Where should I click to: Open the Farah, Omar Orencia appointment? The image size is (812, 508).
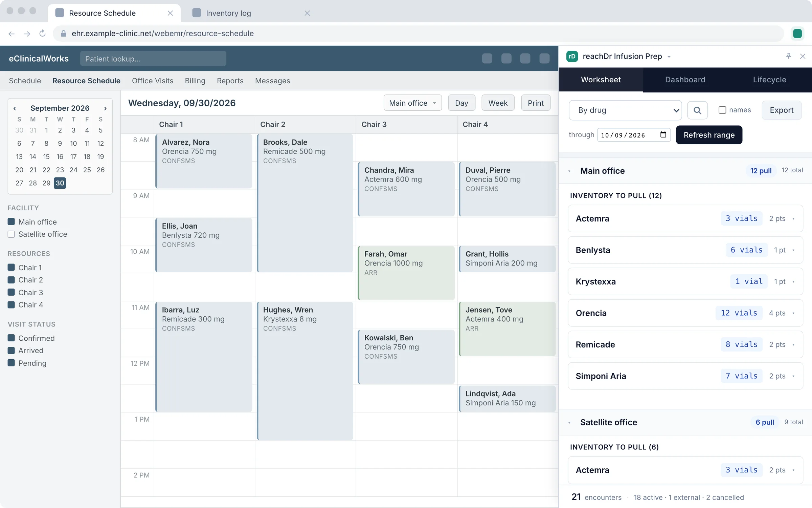coord(406,273)
